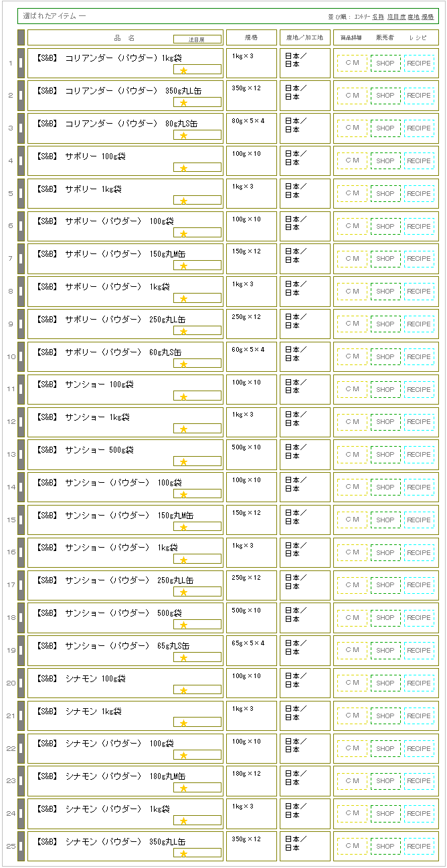Viewport: 447px width, 868px height.
Task: Sort the list by 名称
Action: 378,16
